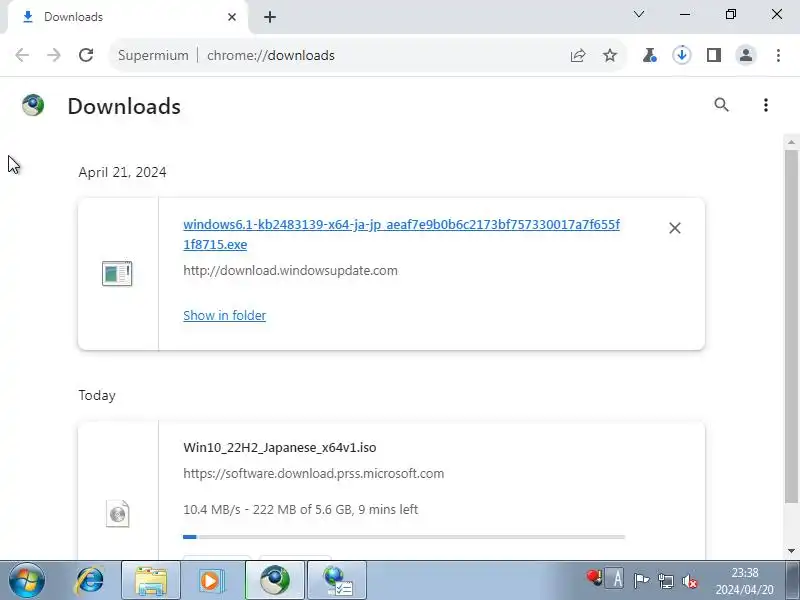Open the taskbar clock and date
This screenshot has height=600, width=800.
pyautogui.click(x=744, y=581)
